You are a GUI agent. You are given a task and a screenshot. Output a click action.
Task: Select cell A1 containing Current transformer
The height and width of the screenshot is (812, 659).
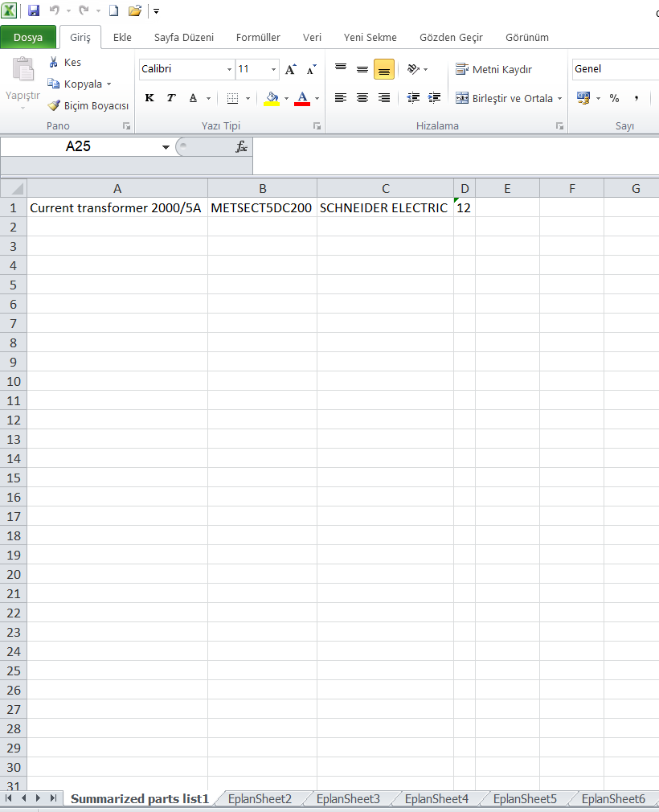point(117,207)
